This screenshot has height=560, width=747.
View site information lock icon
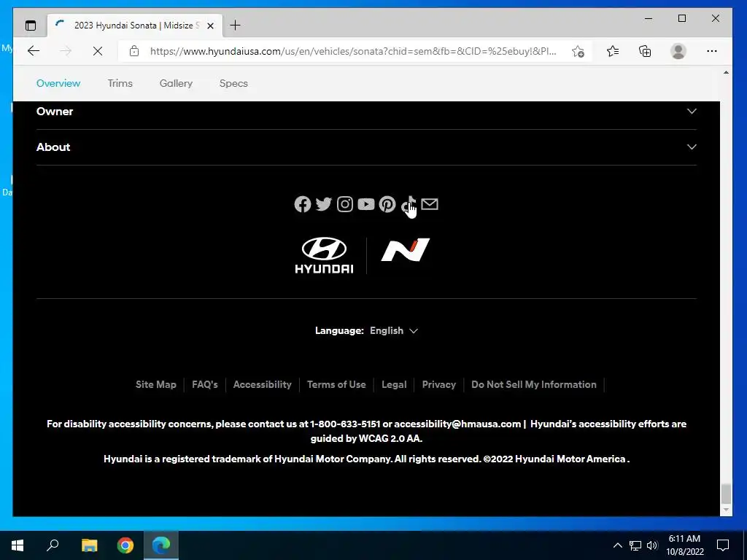[134, 51]
